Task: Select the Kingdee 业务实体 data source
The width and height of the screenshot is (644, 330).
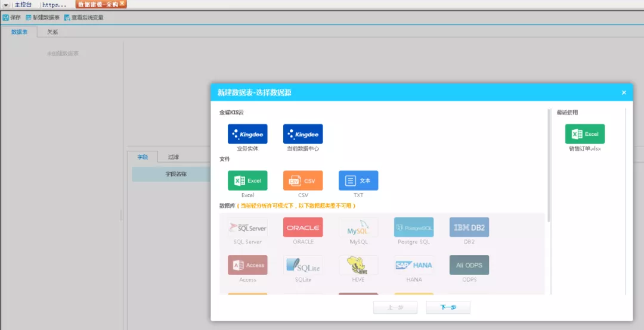Action: pyautogui.click(x=247, y=134)
